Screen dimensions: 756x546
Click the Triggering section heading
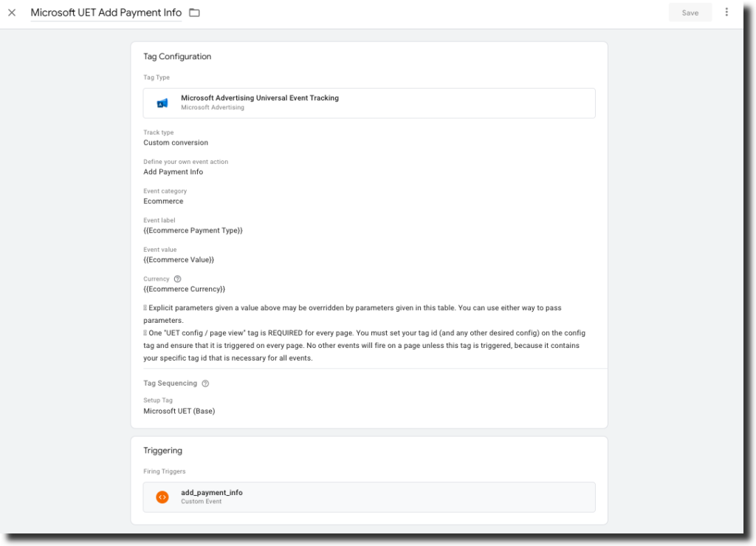[162, 451]
